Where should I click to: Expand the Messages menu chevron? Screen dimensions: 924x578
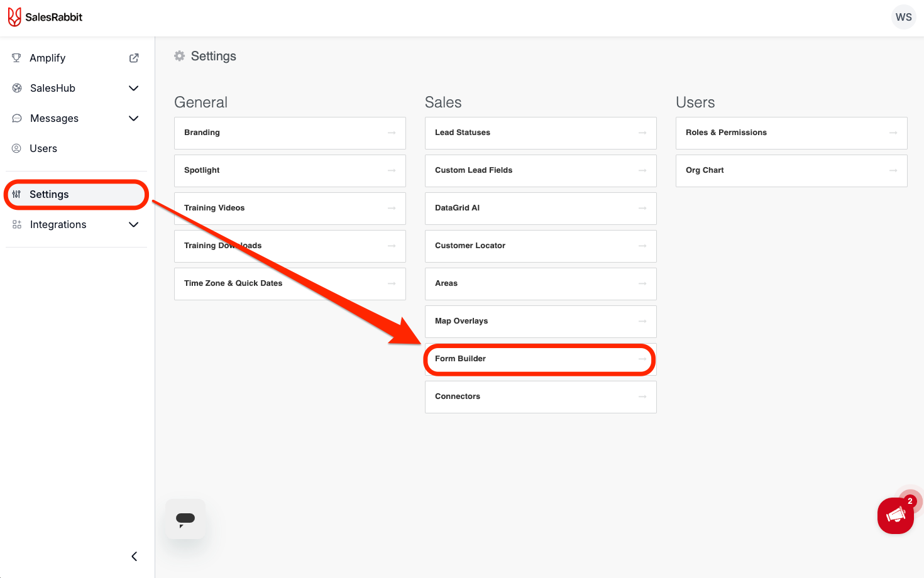pos(133,118)
